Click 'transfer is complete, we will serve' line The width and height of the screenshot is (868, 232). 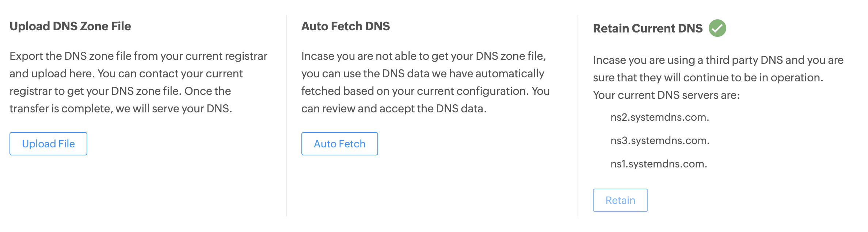pyautogui.click(x=121, y=109)
